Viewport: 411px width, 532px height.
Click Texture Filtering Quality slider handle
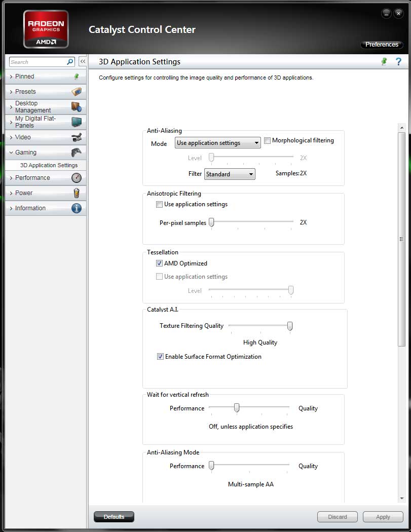point(290,326)
